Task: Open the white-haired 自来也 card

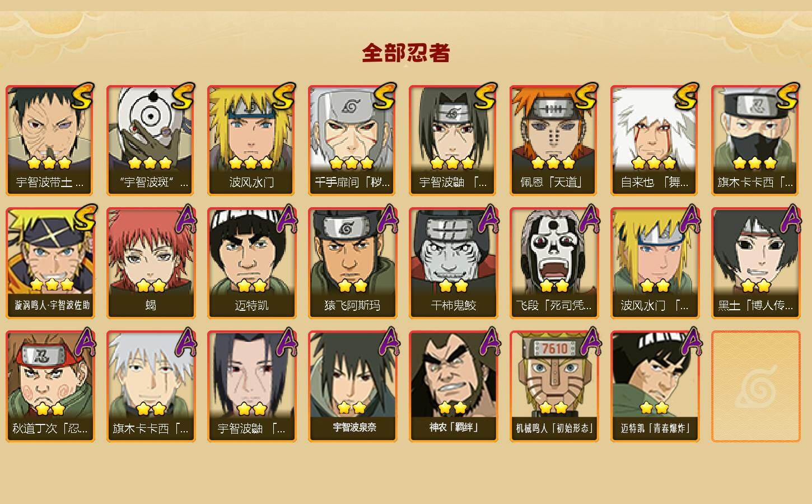Action: tap(655, 140)
